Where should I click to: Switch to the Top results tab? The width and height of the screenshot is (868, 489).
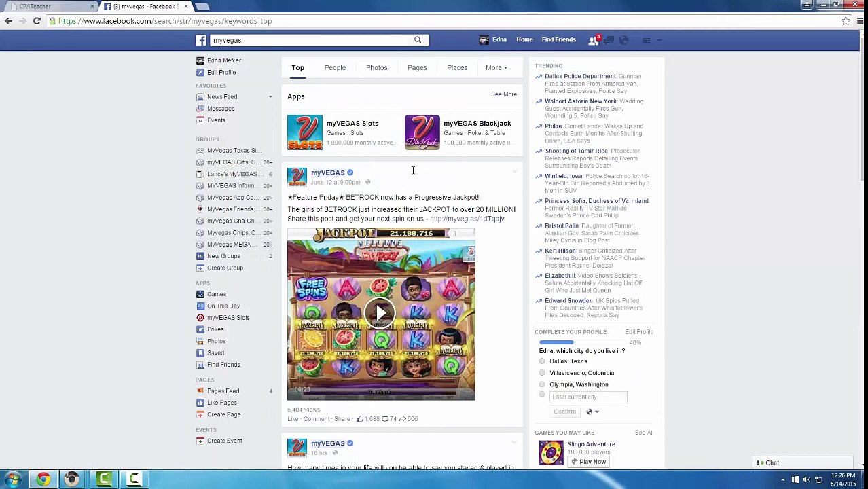pos(297,68)
